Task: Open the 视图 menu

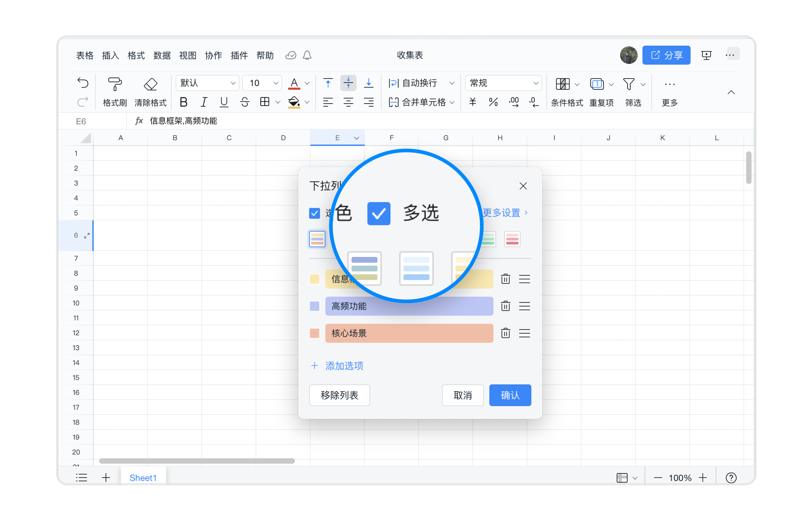Action: tap(188, 55)
